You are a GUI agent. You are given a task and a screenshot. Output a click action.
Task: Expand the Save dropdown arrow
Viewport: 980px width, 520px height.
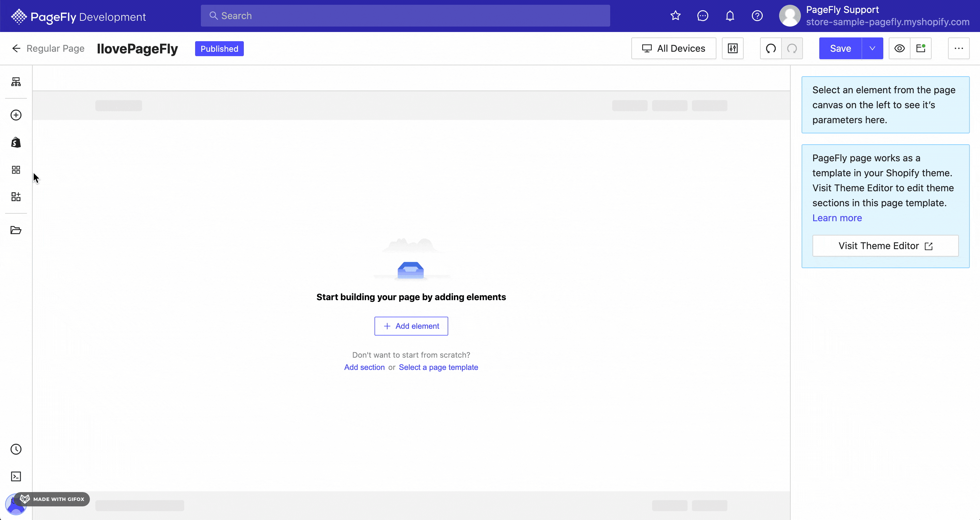[x=872, y=48]
